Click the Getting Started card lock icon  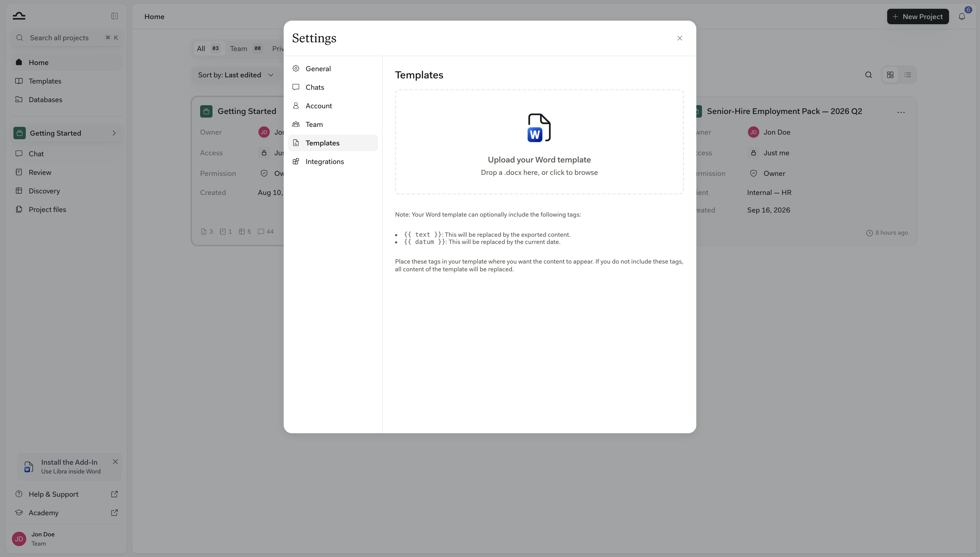click(x=264, y=153)
